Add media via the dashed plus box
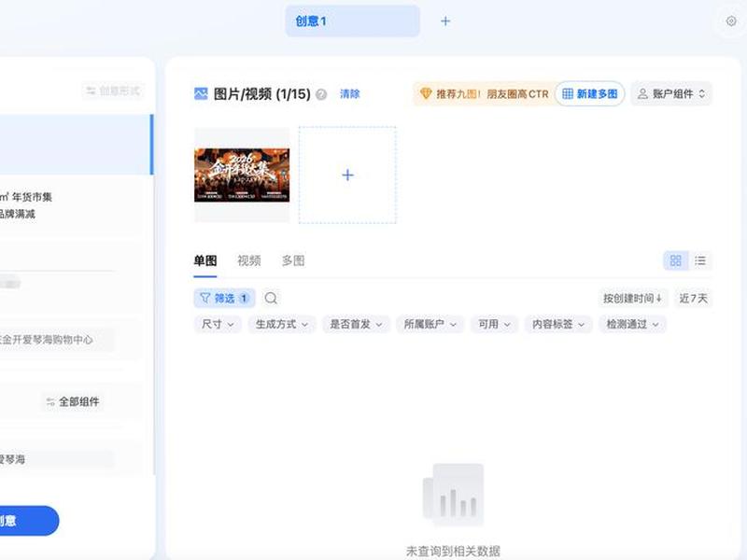The height and width of the screenshot is (560, 747). [x=347, y=175]
